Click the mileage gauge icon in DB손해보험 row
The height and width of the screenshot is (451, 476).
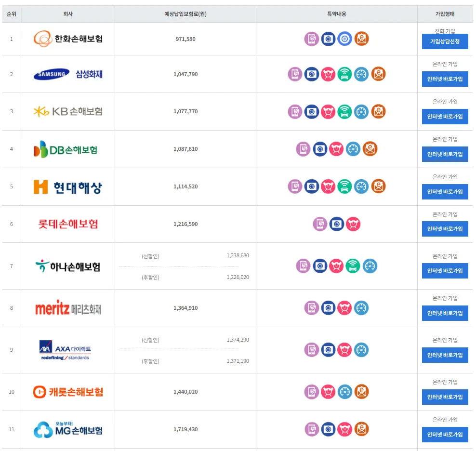coord(353,149)
